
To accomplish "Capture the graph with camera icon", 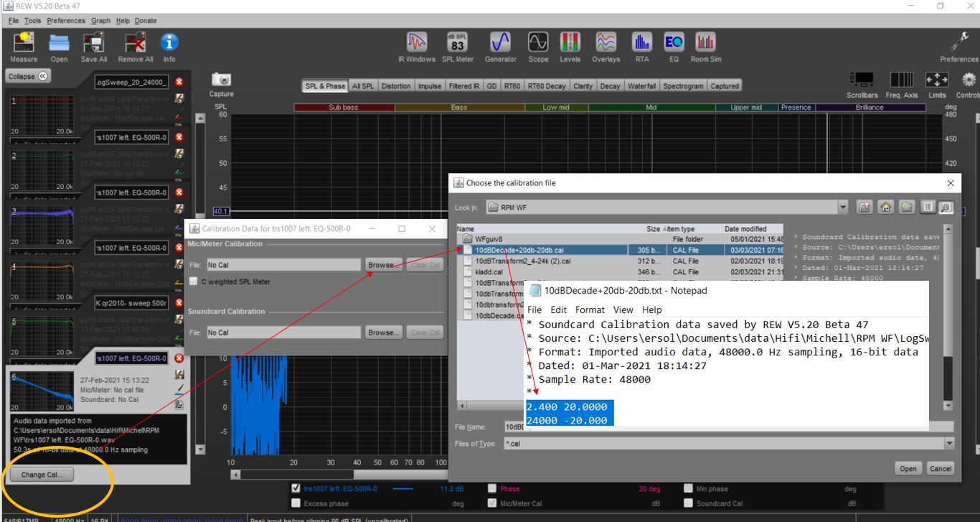I will point(221,79).
